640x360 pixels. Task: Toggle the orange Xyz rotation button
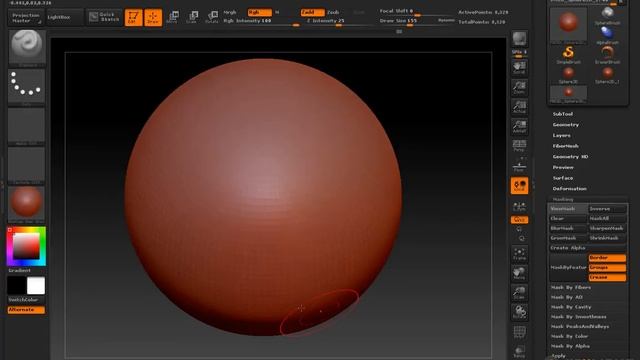point(520,220)
